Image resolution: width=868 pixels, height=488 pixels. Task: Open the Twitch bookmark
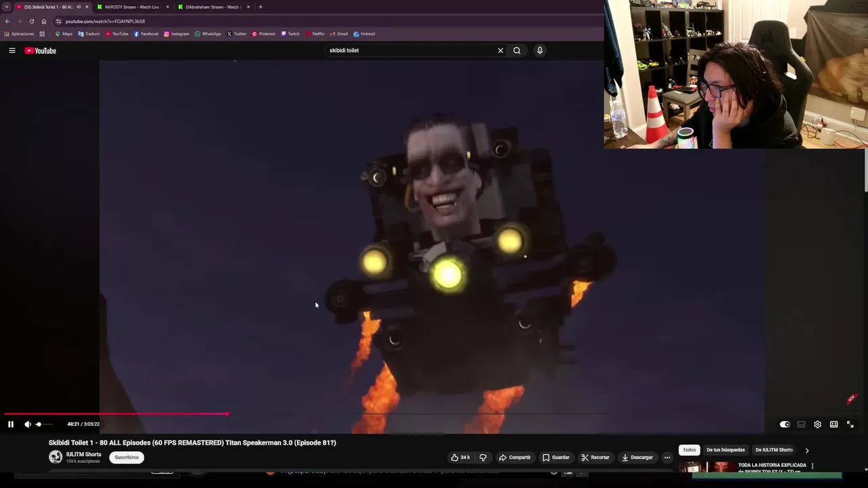[x=290, y=34]
